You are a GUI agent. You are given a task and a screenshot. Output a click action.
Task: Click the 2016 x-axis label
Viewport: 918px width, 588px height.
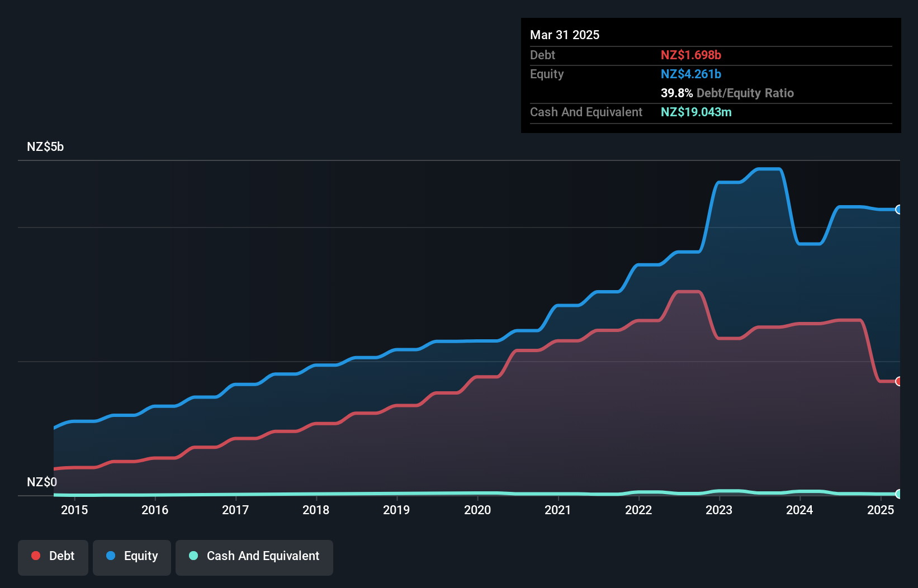pos(155,510)
